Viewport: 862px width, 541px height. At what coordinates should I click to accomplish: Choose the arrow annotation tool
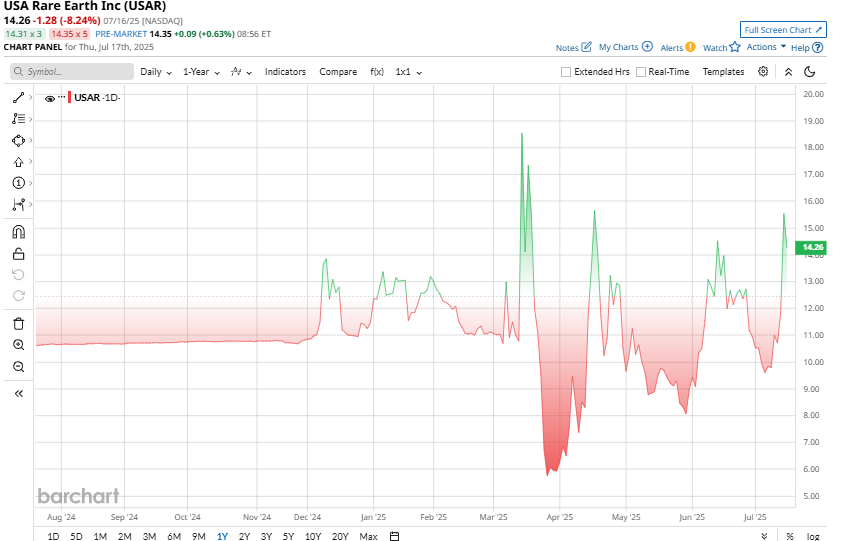coord(18,162)
